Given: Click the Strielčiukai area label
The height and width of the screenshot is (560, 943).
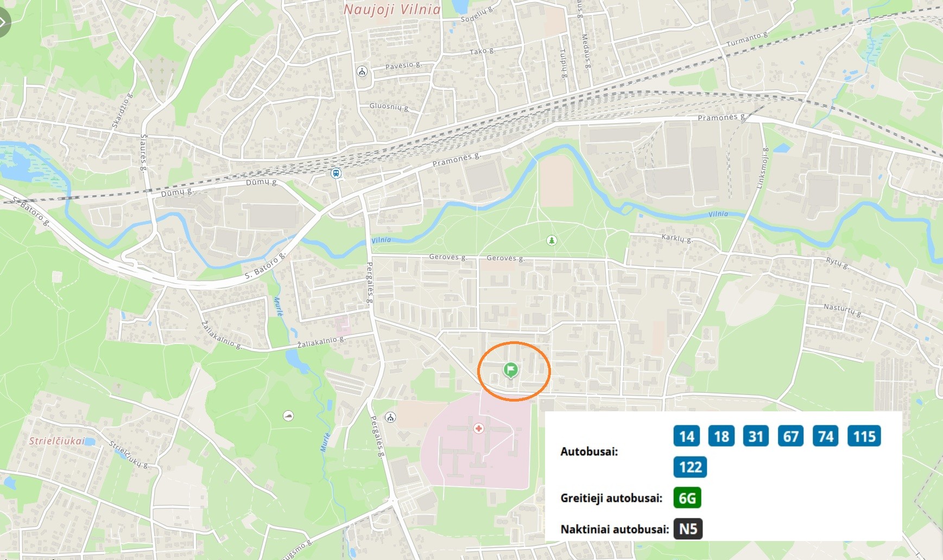Looking at the screenshot, I should coord(57,441).
